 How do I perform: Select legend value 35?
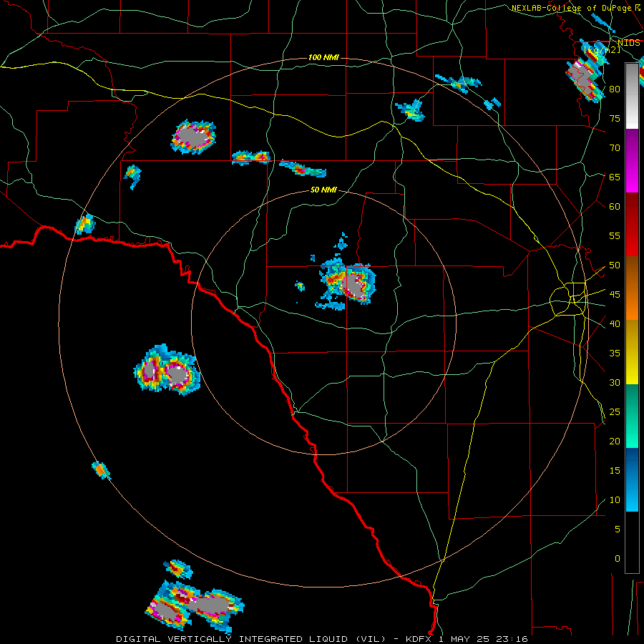615,353
